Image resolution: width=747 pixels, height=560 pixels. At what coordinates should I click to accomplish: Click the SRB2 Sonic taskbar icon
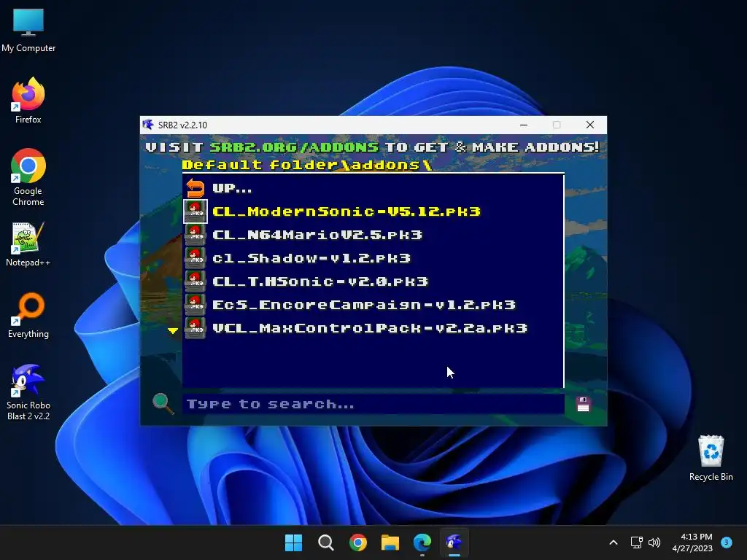click(x=454, y=542)
